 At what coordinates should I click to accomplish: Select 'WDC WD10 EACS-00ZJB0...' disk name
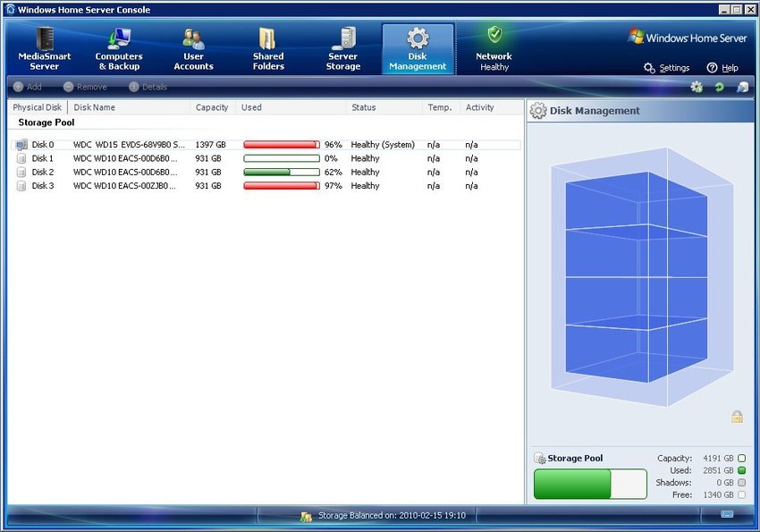pyautogui.click(x=125, y=186)
